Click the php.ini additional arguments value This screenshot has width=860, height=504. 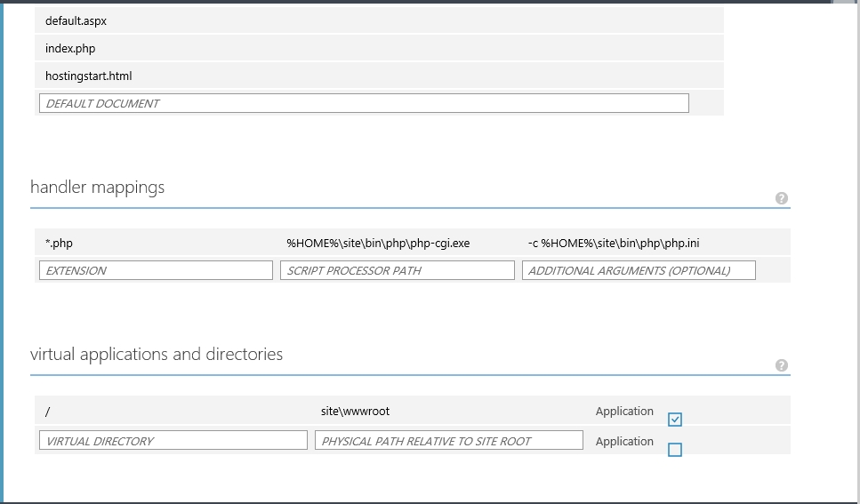pos(614,243)
